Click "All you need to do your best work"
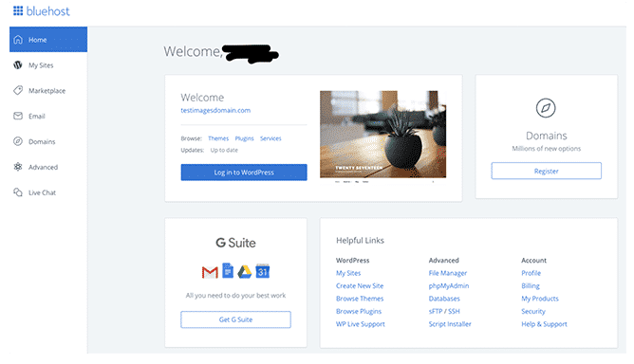634x364 pixels. pyautogui.click(x=235, y=296)
